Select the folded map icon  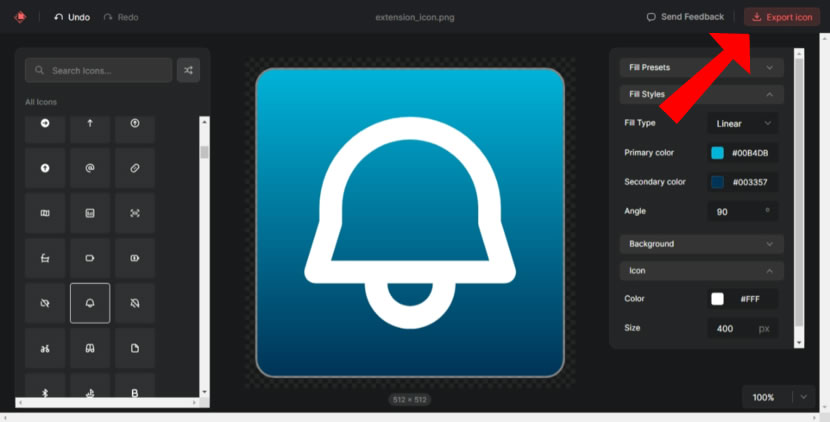45,213
